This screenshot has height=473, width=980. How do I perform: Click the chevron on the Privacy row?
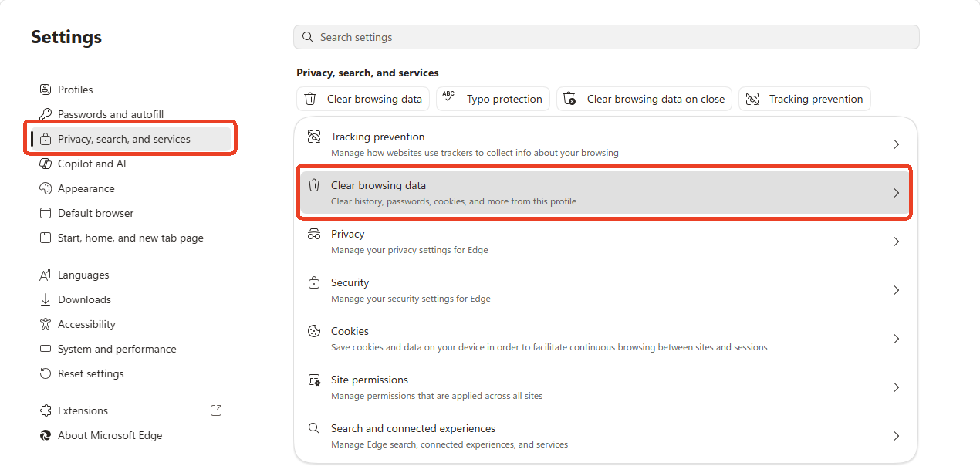pyautogui.click(x=896, y=242)
